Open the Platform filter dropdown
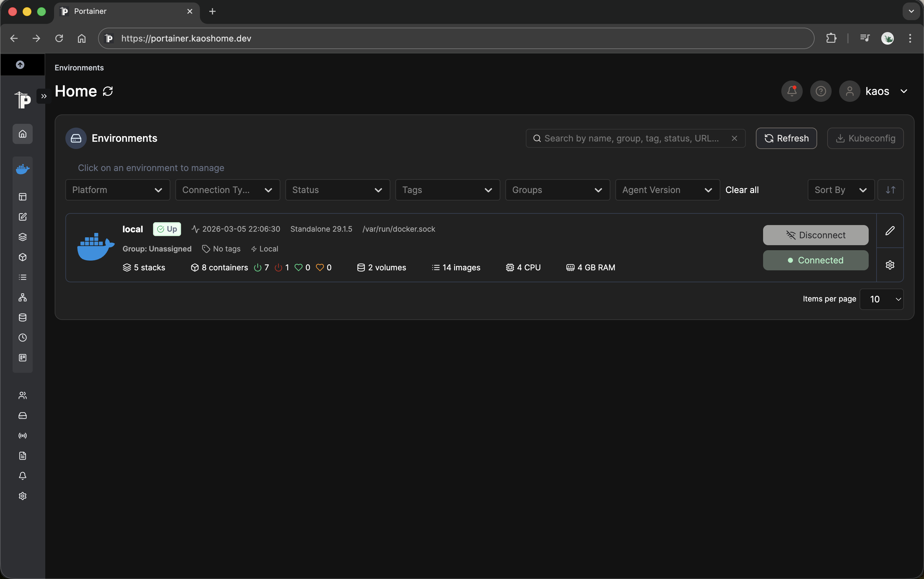The height and width of the screenshot is (579, 924). 117,190
